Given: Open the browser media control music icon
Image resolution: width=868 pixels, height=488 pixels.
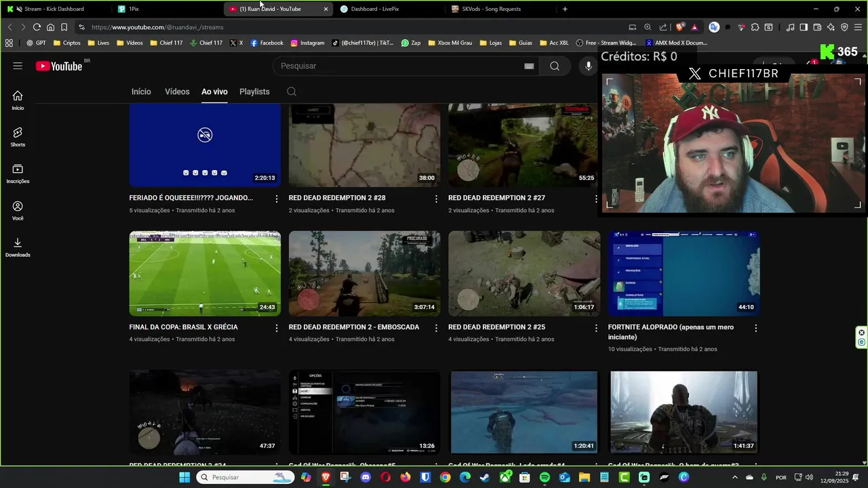Looking at the screenshot, I should pos(790,27).
